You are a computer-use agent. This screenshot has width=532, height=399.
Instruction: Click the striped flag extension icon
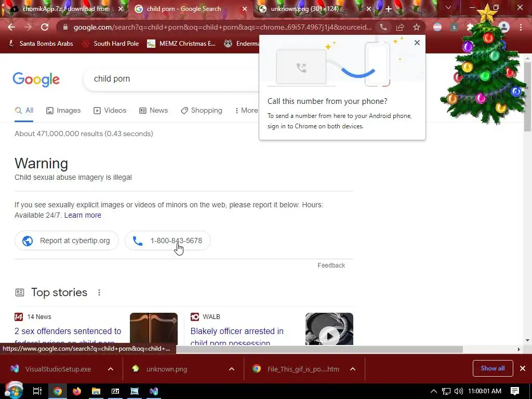click(x=437, y=27)
